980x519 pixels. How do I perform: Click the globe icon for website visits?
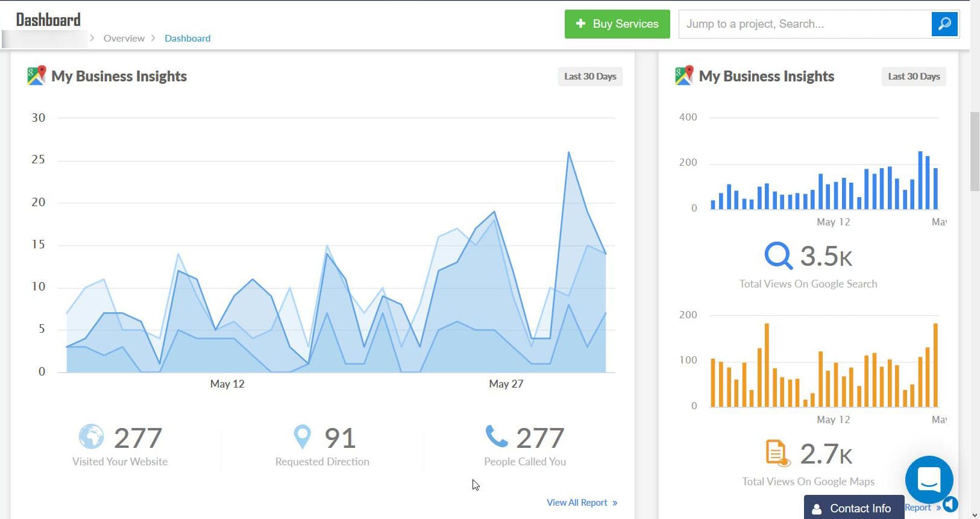pos(91,436)
